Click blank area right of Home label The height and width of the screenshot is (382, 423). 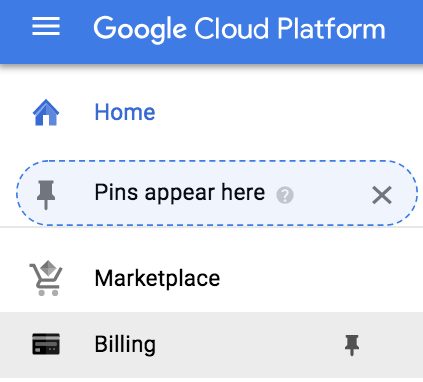[283, 112]
